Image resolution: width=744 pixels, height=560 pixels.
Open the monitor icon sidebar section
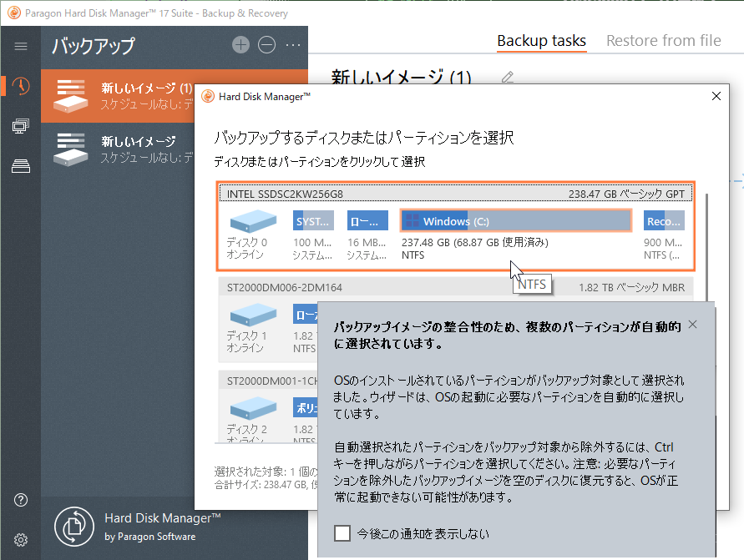coord(21,126)
